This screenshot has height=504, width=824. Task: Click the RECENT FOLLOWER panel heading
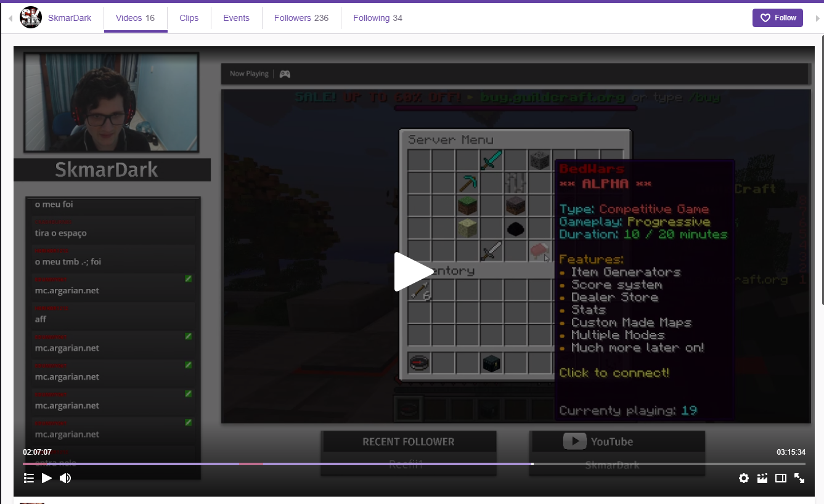tap(409, 442)
